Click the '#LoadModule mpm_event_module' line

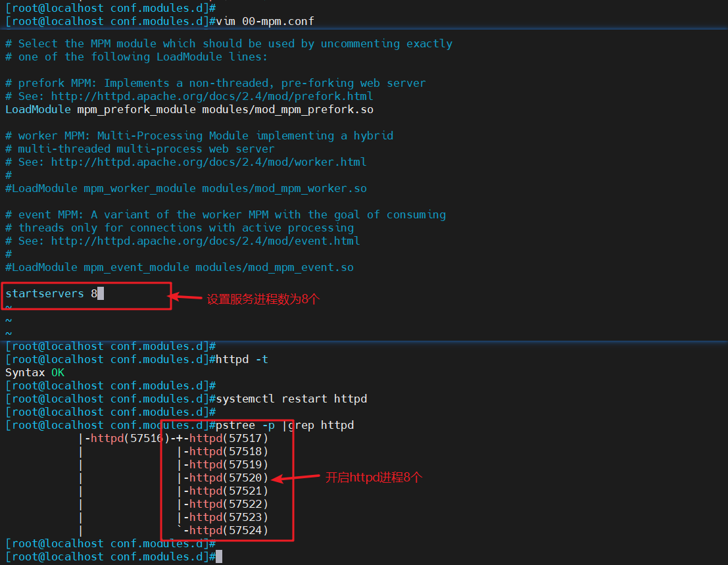point(180,268)
